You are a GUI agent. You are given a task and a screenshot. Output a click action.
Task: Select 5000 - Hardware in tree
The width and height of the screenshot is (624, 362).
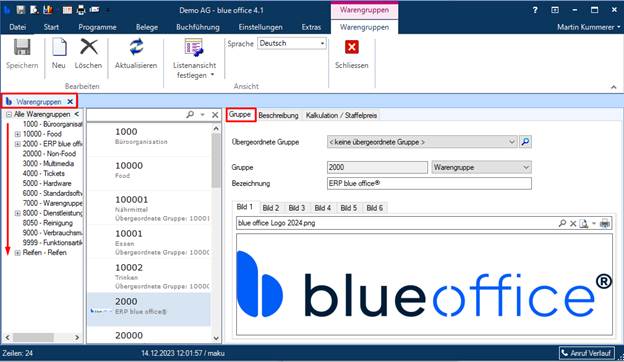pos(47,183)
